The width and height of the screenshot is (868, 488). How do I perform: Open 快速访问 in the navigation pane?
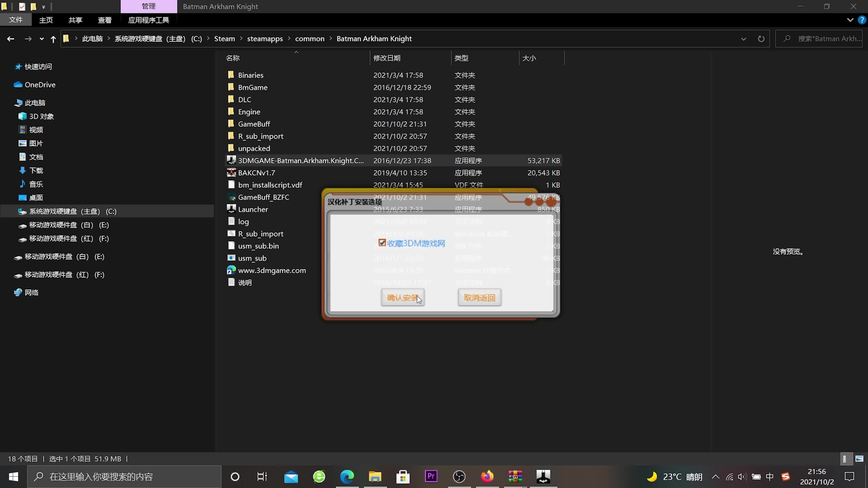(38, 67)
